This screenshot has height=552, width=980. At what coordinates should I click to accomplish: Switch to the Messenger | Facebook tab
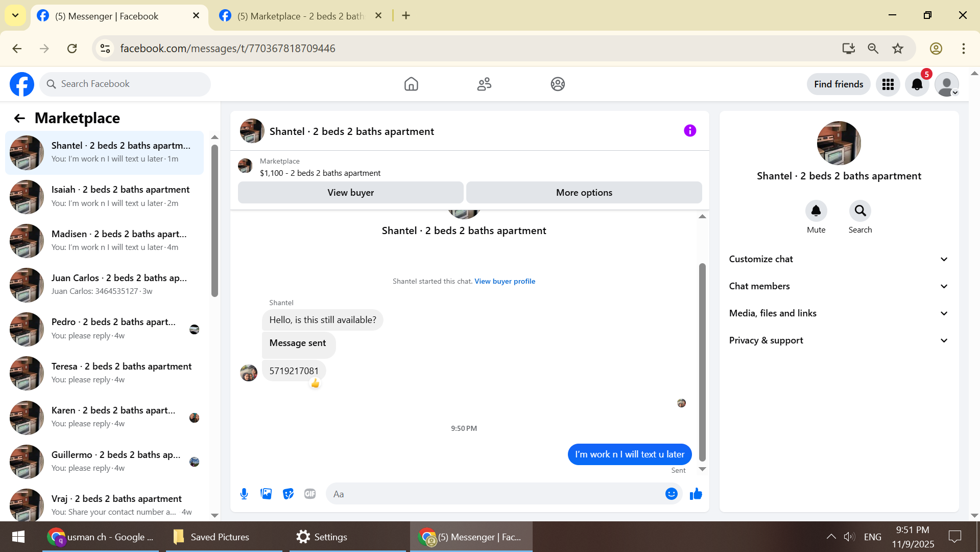[119, 16]
